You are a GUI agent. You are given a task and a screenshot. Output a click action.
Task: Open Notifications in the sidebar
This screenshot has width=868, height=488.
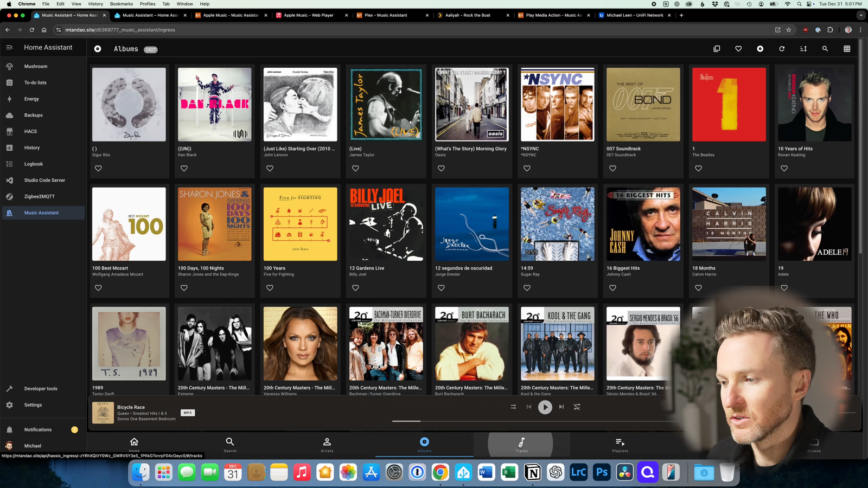[x=38, y=429]
